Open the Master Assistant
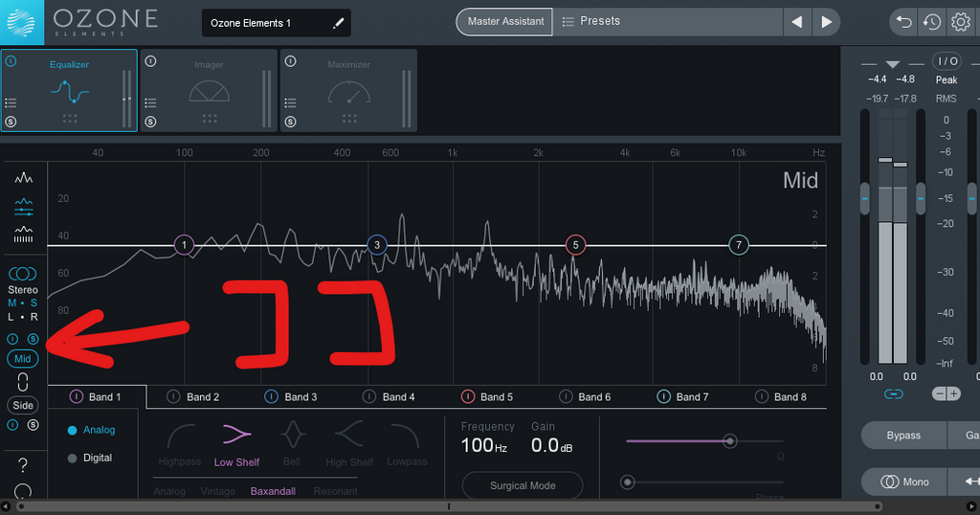This screenshot has width=980, height=515. [x=505, y=21]
